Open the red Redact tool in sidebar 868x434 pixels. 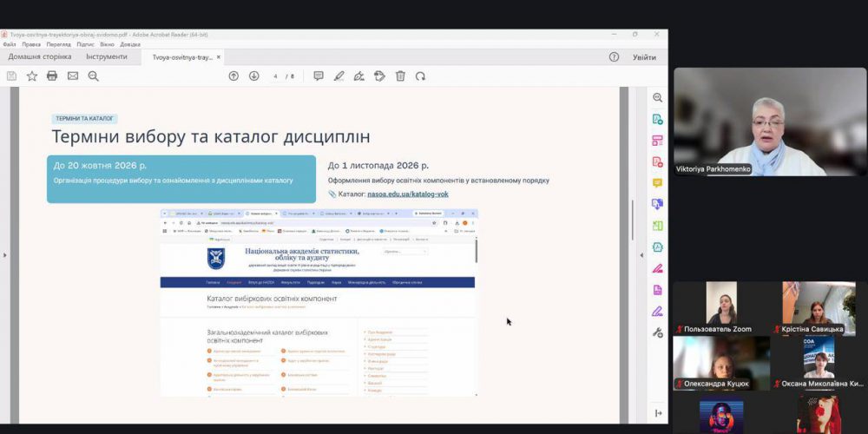657,268
